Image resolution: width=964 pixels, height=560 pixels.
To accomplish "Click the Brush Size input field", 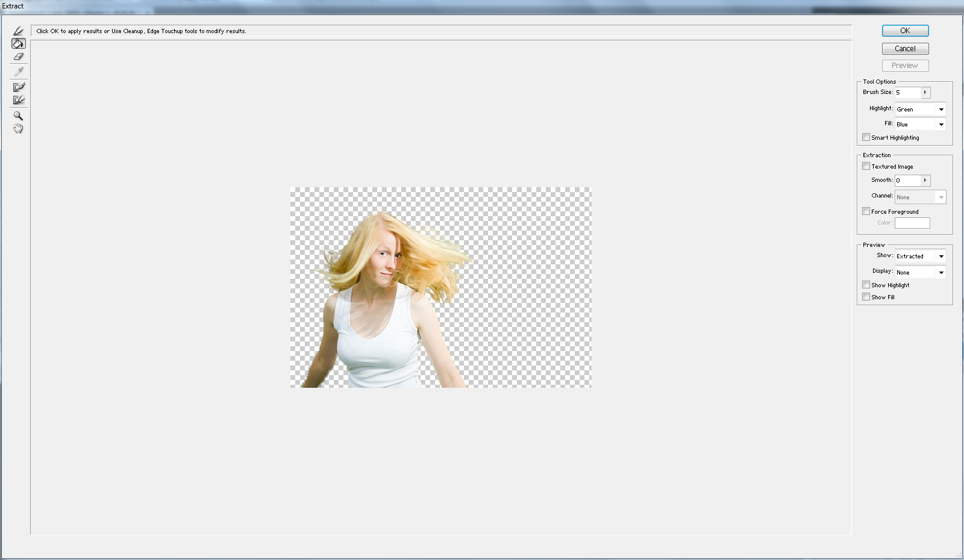I will pyautogui.click(x=907, y=92).
